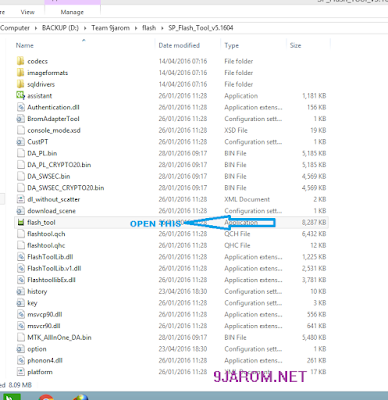Click the dl_without_scatter XML icon

tap(20, 199)
